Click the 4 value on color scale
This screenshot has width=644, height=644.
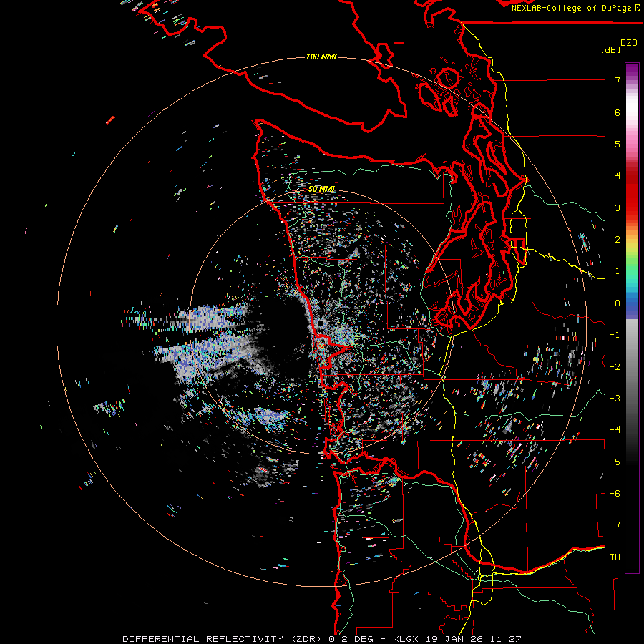(618, 176)
